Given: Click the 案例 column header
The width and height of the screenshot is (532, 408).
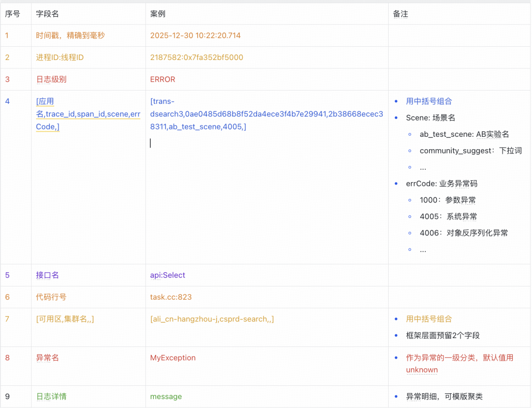Looking at the screenshot, I should pyautogui.click(x=158, y=14).
